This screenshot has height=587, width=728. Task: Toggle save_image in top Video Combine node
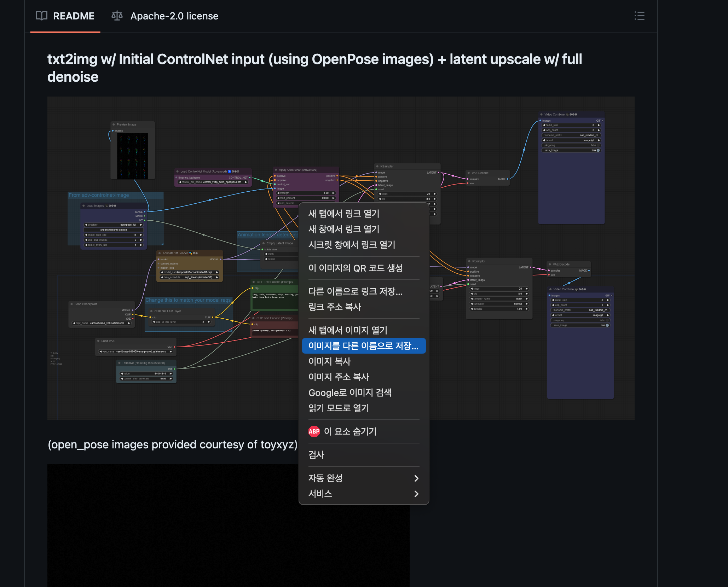(598, 150)
